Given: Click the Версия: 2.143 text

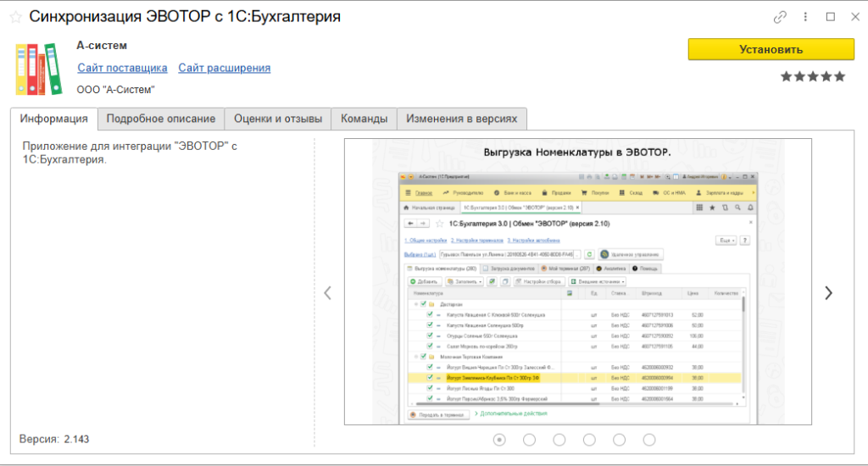Looking at the screenshot, I should pyautogui.click(x=54, y=439).
